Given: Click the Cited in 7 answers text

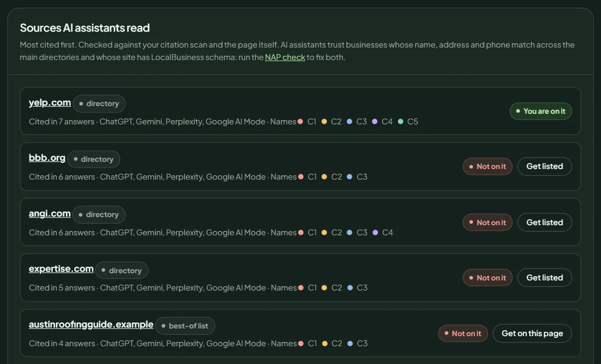Looking at the screenshot, I should (x=62, y=121).
